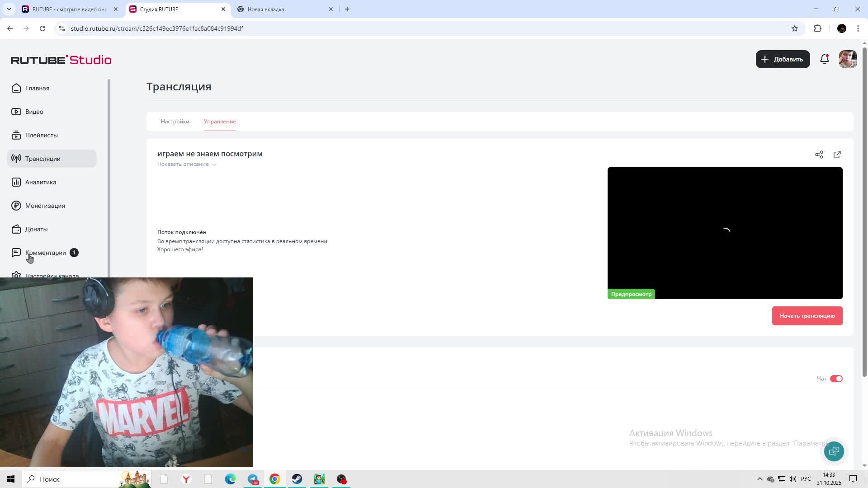Open the notifications bell
868x488 pixels.
point(824,59)
